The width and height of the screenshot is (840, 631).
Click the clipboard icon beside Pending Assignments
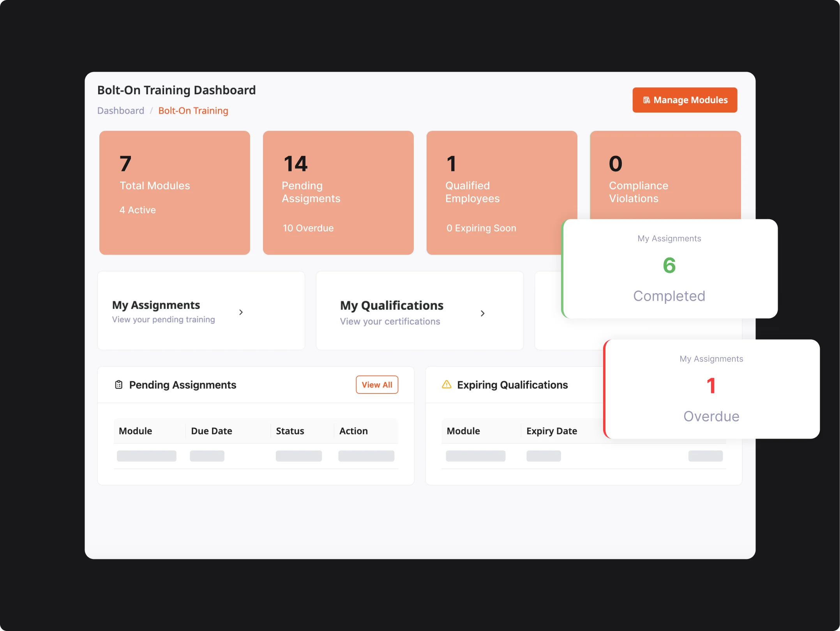(x=119, y=385)
